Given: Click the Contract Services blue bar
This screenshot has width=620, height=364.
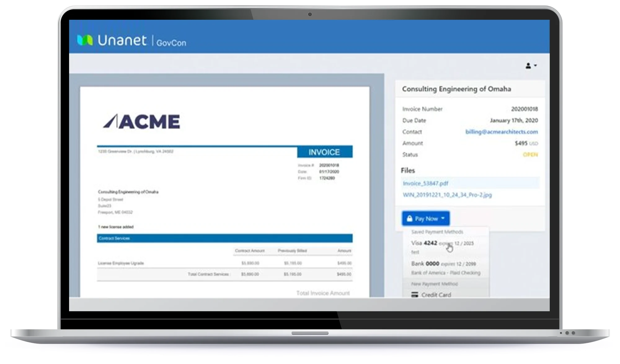Looking at the screenshot, I should pyautogui.click(x=224, y=238).
